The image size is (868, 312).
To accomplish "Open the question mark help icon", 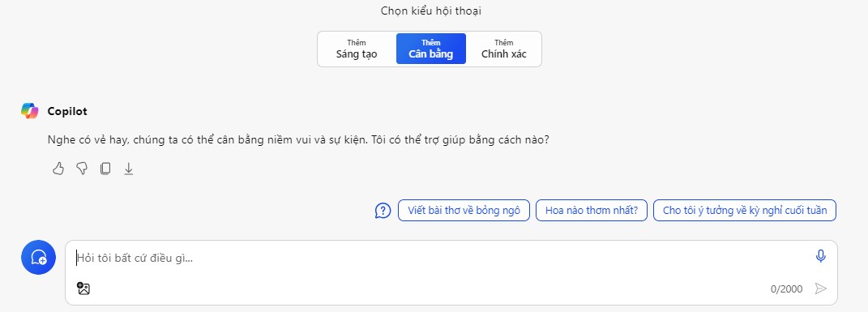I will click(x=383, y=210).
